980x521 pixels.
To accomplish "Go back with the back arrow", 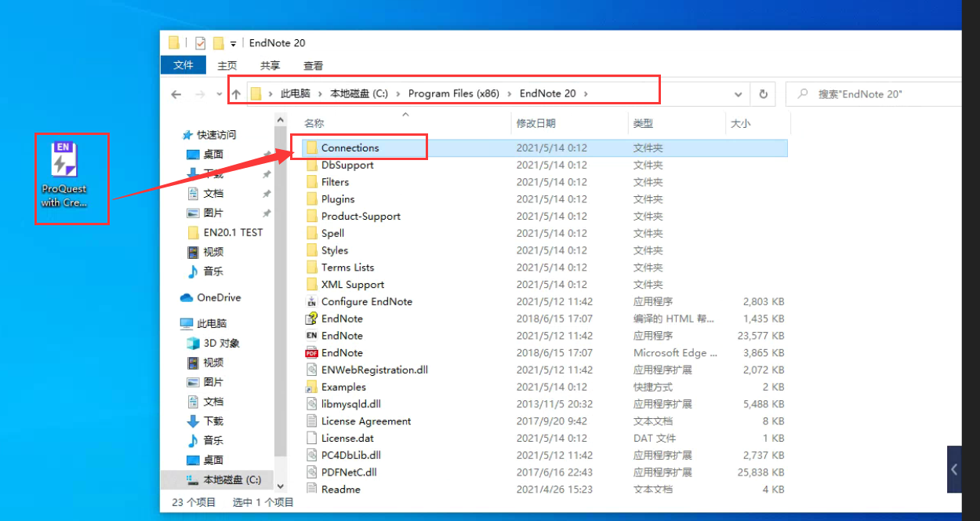I will tap(176, 94).
